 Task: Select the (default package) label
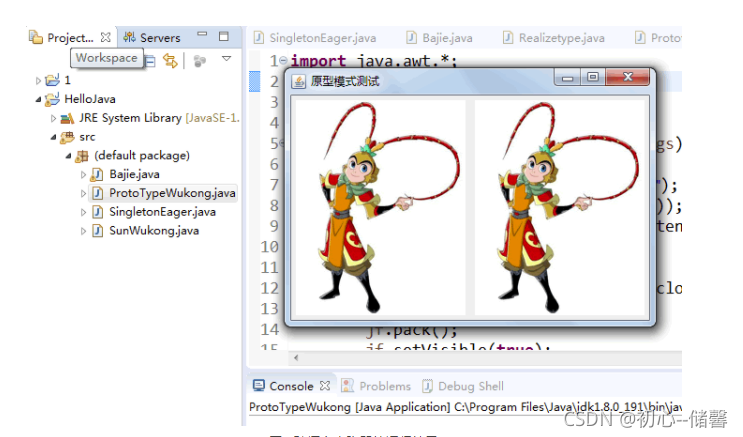point(142,155)
